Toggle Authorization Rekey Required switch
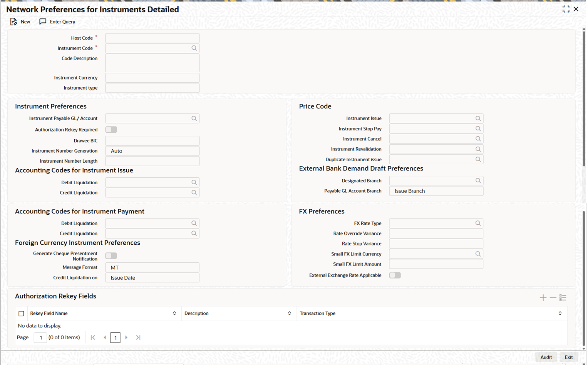 pos(111,130)
